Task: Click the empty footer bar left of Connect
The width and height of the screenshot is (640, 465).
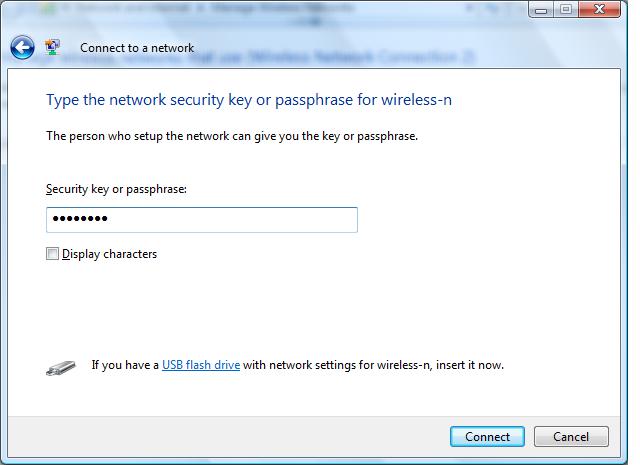Action: pyautogui.click(x=229, y=436)
